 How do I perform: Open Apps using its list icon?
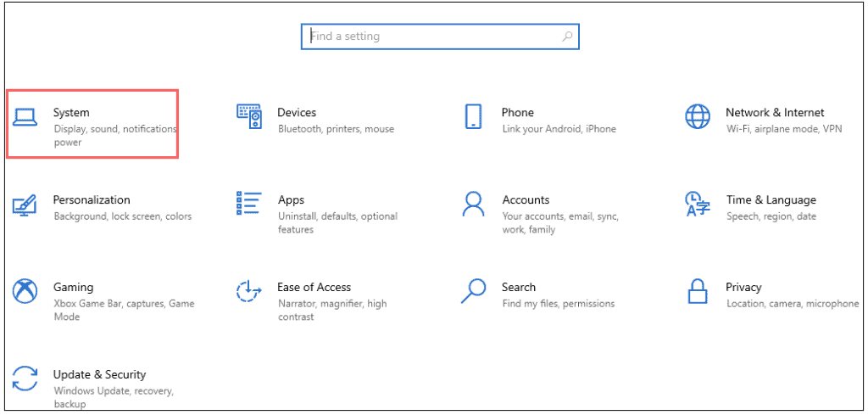tap(248, 204)
